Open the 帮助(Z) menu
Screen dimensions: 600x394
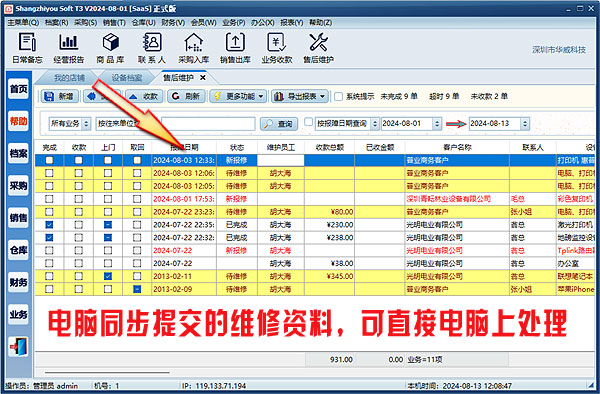tap(321, 23)
